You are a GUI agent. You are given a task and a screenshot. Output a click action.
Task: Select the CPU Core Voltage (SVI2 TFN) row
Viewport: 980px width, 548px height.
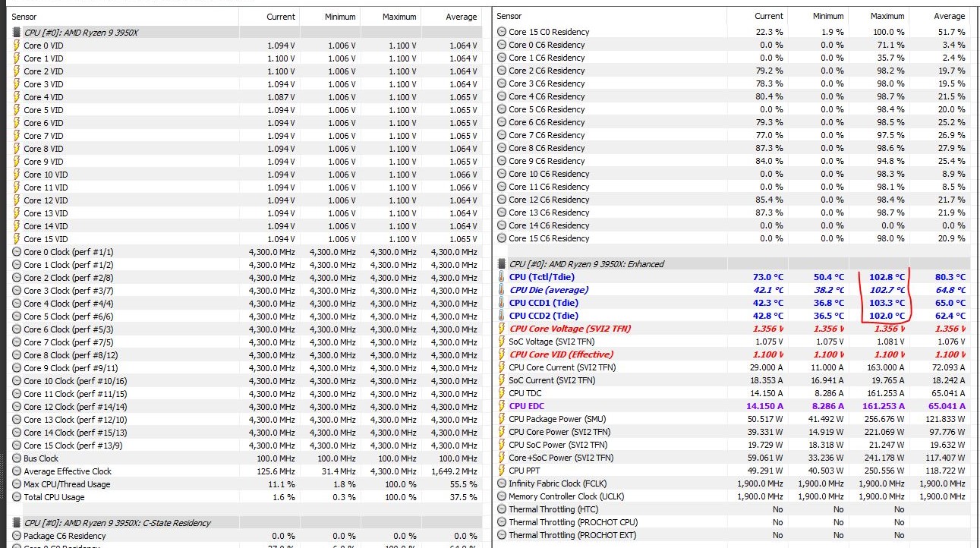pyautogui.click(x=569, y=329)
